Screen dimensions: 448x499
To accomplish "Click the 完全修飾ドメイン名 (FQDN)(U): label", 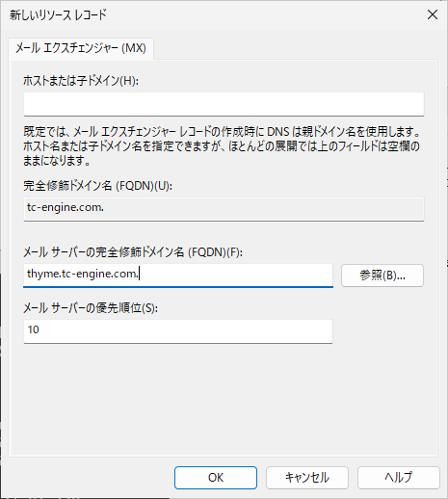I will tap(97, 186).
